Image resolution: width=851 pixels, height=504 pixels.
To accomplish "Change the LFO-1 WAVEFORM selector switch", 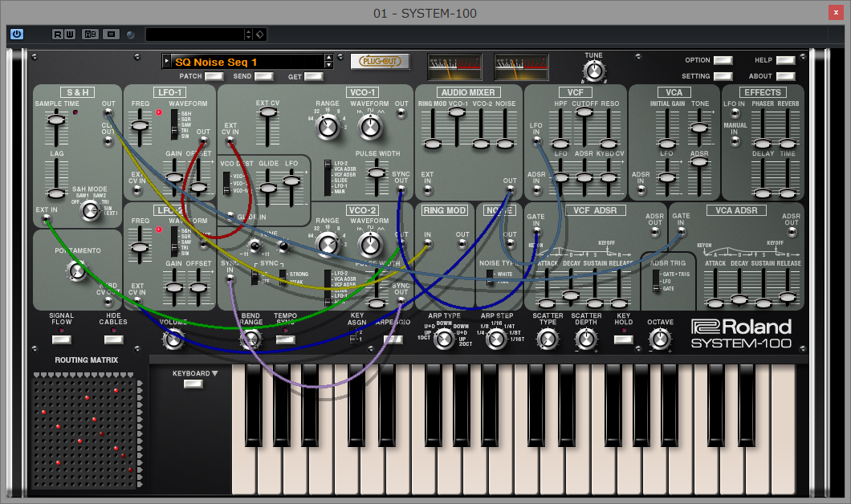I will tap(174, 124).
